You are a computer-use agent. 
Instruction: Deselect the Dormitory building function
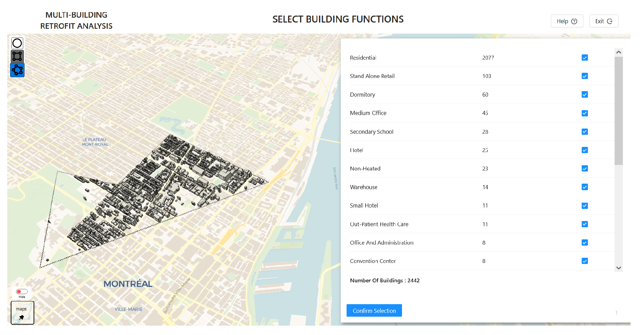click(584, 95)
